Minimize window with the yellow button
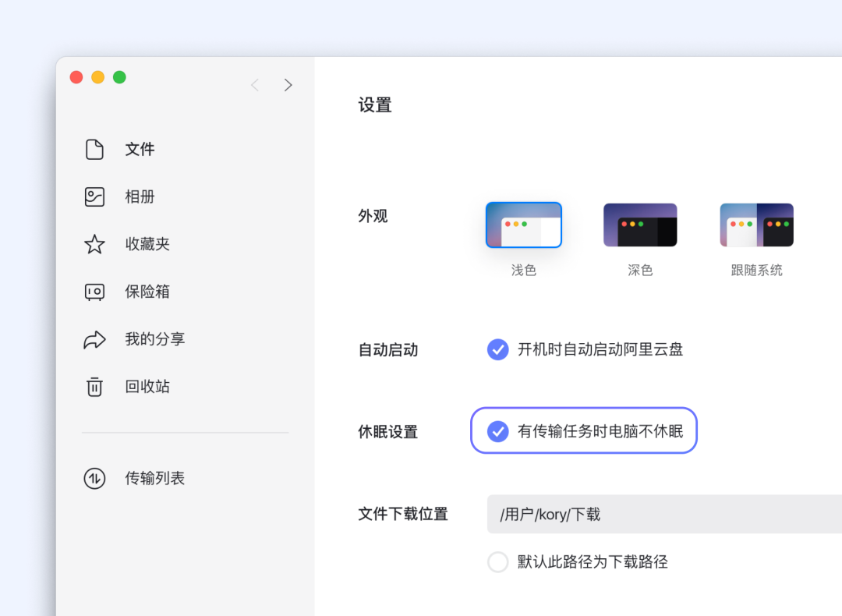This screenshot has width=842, height=616. pos(97,77)
